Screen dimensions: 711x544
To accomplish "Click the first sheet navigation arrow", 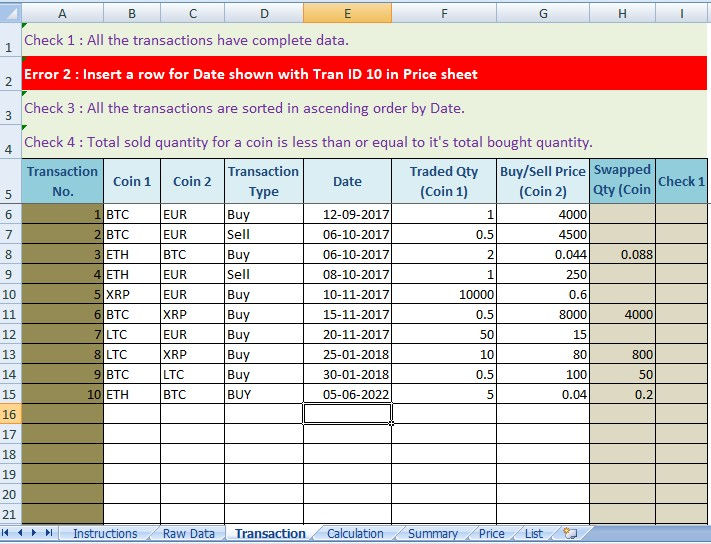I will 5,533.
